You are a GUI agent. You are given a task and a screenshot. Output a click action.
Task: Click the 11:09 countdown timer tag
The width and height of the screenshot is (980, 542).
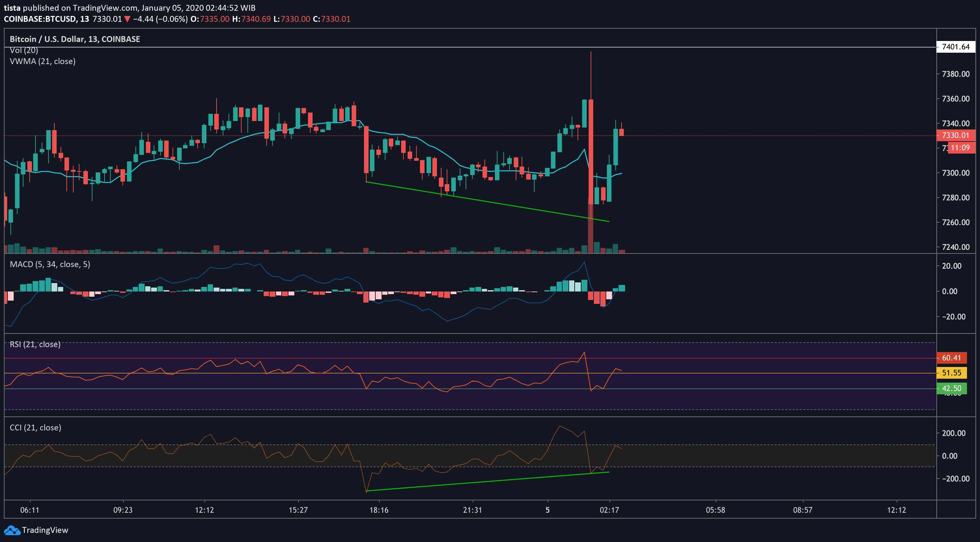tap(961, 148)
